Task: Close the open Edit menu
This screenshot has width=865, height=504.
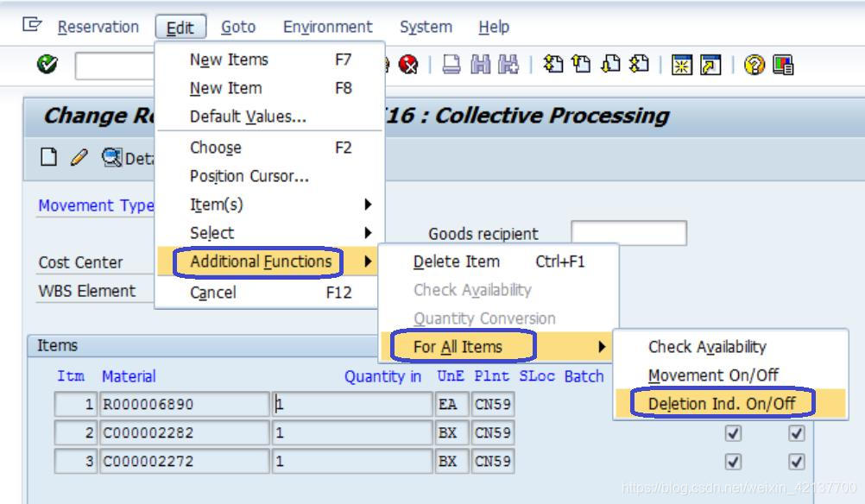Action: (x=180, y=28)
